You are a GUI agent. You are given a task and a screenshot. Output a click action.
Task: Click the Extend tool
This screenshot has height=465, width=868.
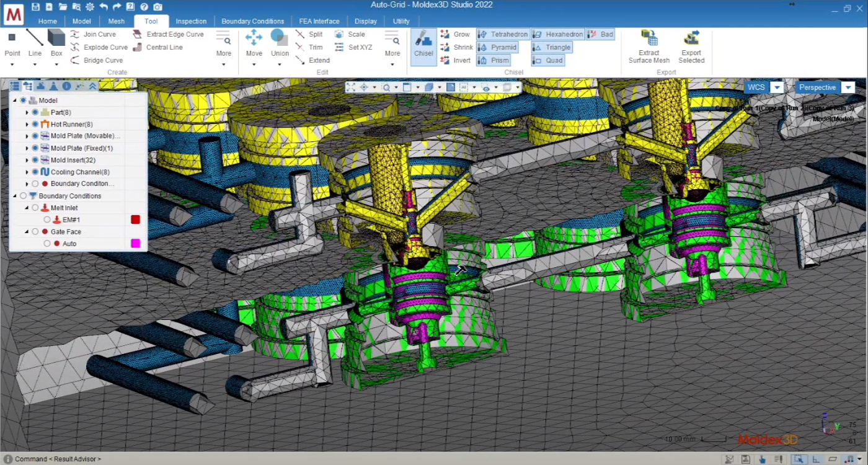click(x=312, y=61)
